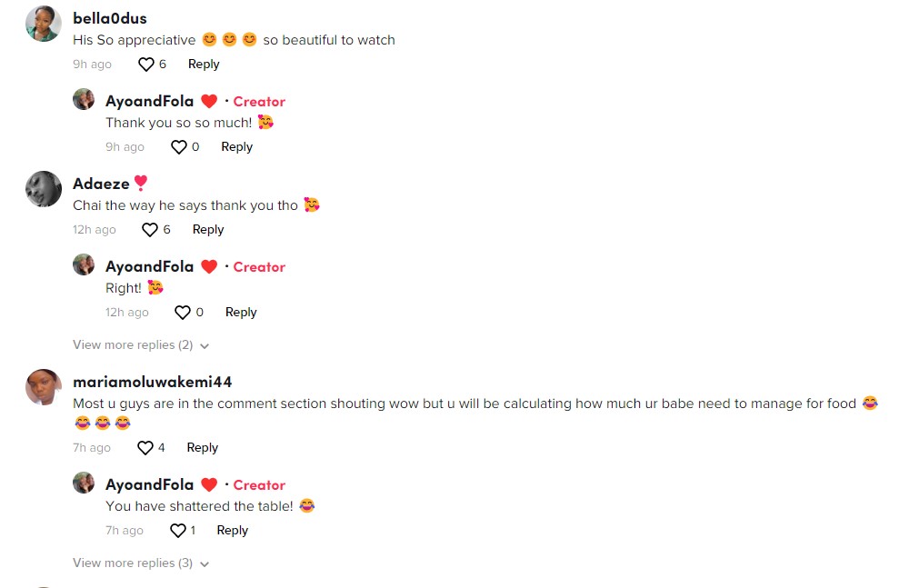Image resolution: width=919 pixels, height=588 pixels.
Task: Open the bella0dus username link
Action: 110,18
